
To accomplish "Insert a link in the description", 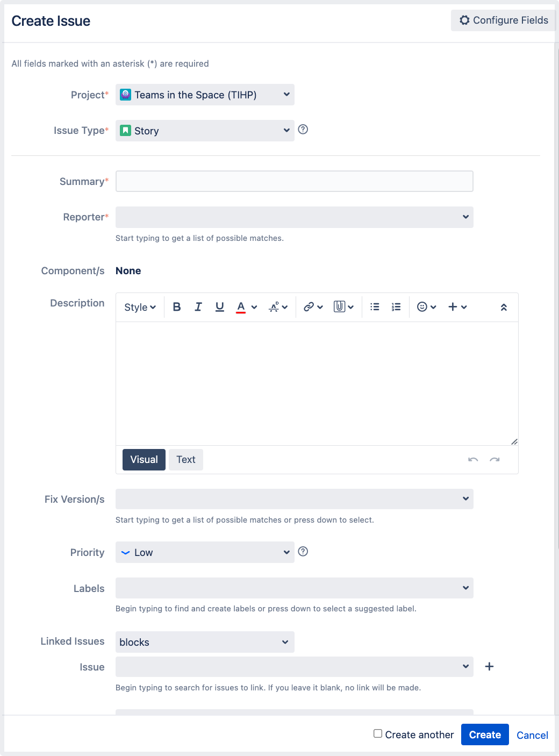I will pos(309,306).
